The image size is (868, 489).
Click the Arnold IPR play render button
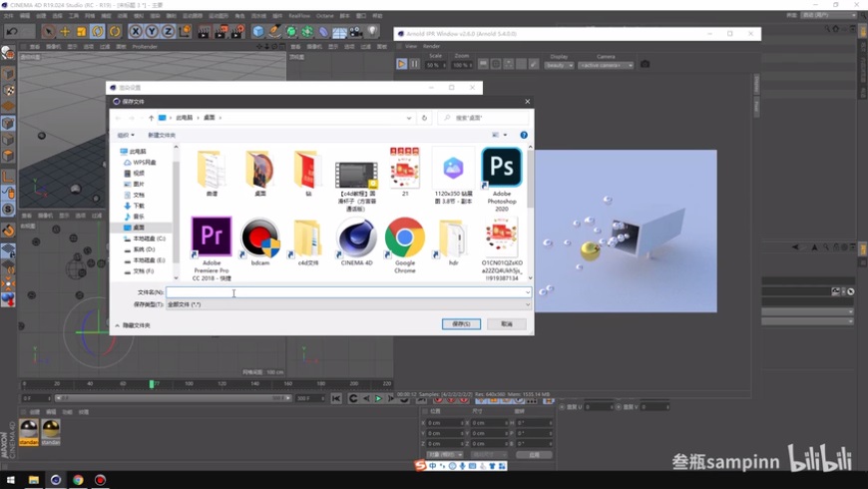(x=401, y=64)
